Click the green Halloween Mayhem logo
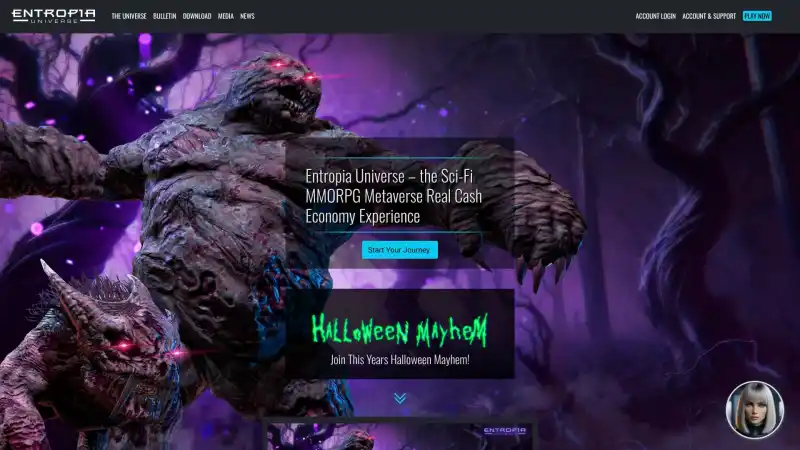The image size is (800, 450). (399, 329)
